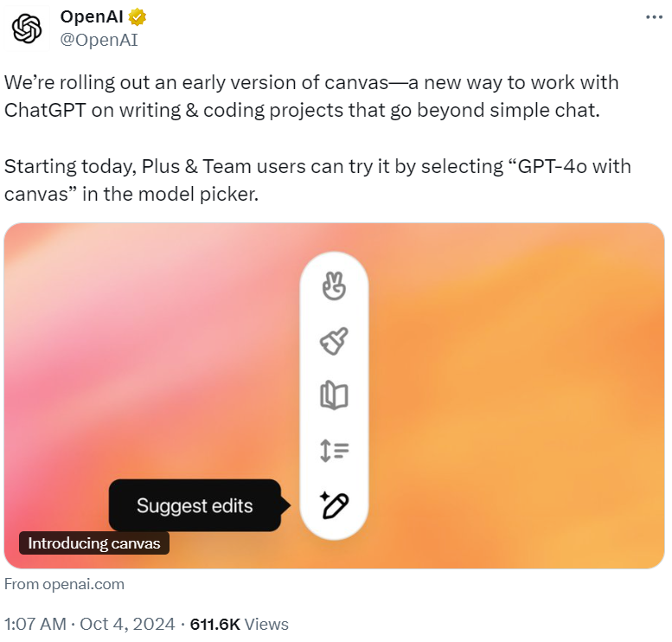Open the Introducing canvas caption label
The image size is (672, 642).
coord(94,543)
